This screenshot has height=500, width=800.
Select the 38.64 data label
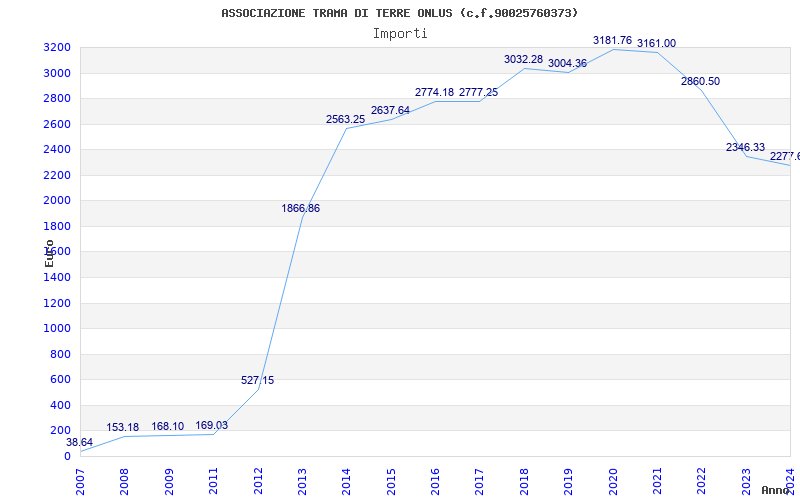click(79, 442)
